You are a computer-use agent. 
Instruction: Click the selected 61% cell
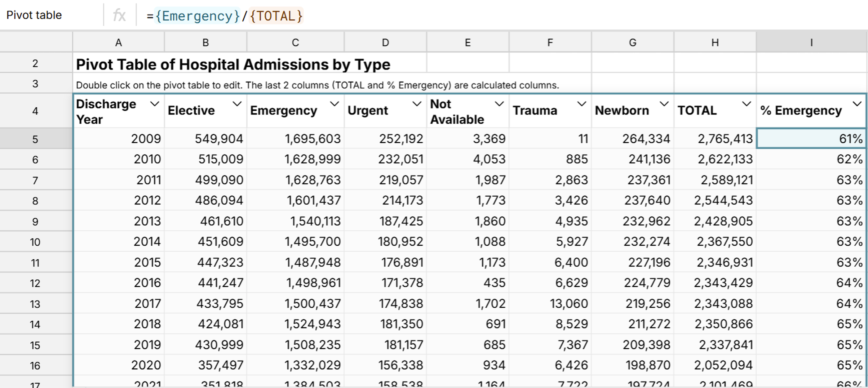(x=811, y=138)
